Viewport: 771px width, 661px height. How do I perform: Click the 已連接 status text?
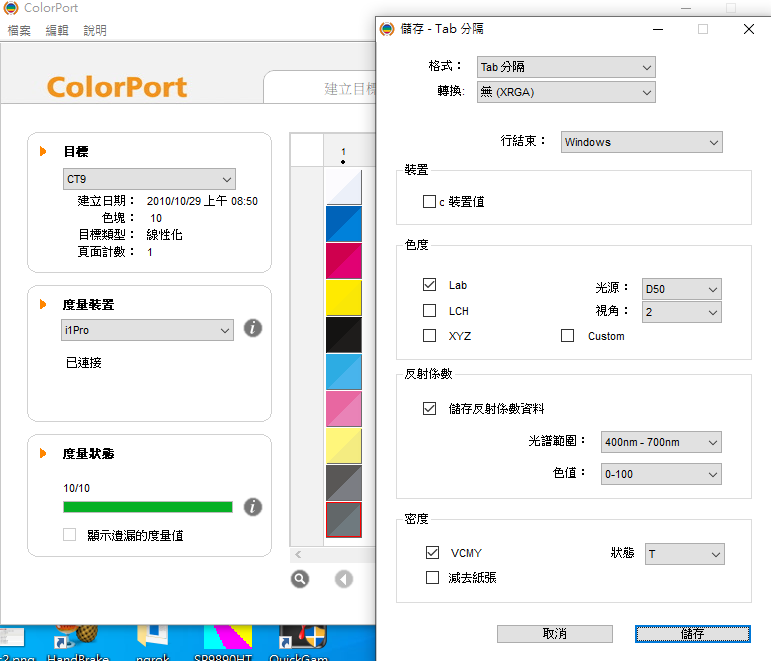coord(84,362)
